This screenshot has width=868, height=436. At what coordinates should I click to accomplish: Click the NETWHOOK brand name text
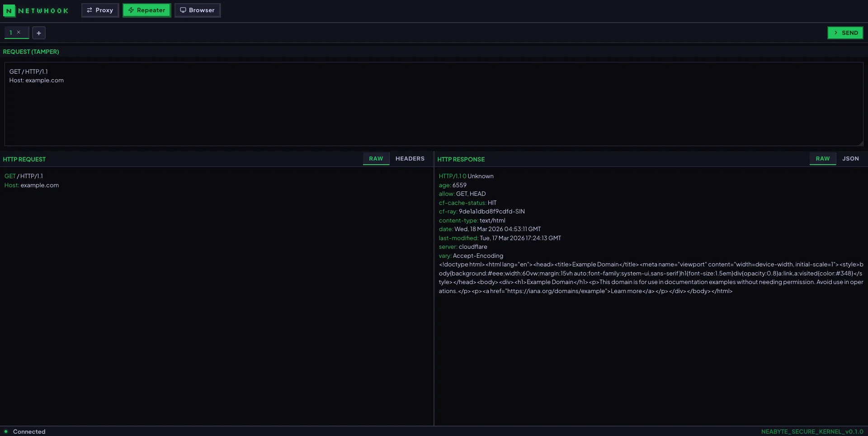pyautogui.click(x=43, y=10)
